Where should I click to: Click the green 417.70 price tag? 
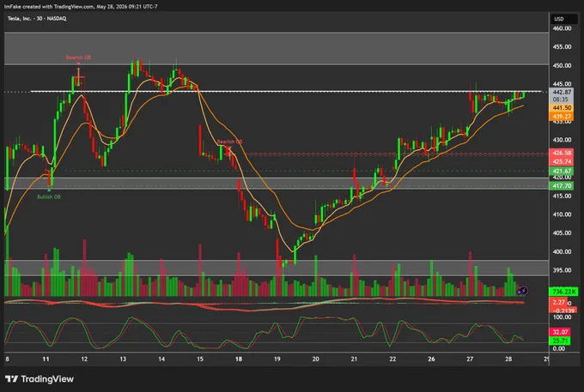pyautogui.click(x=562, y=185)
